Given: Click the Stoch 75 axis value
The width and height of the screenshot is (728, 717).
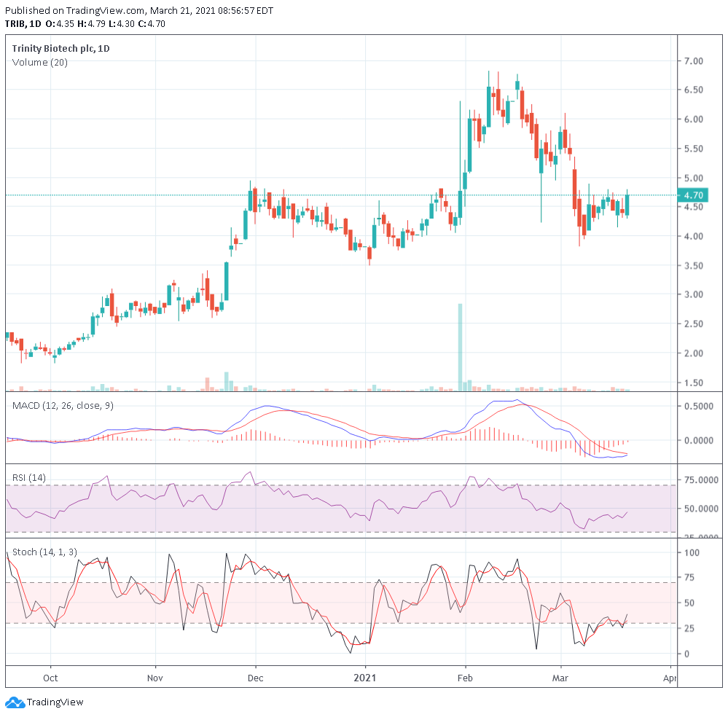Looking at the screenshot, I should coord(689,577).
